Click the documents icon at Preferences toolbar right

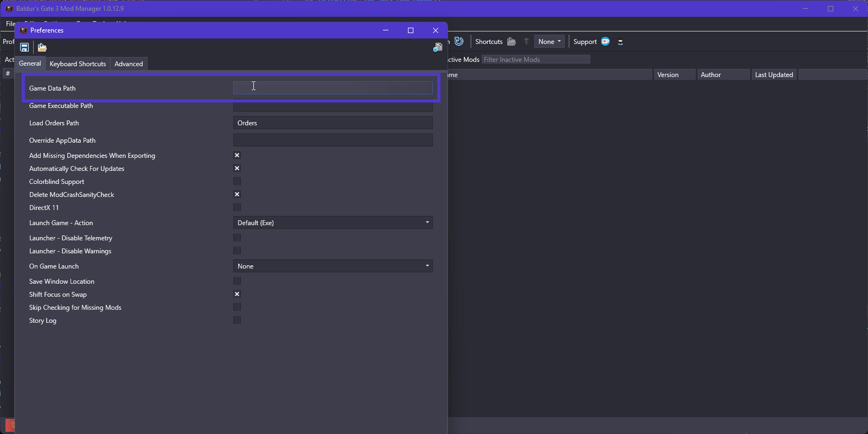[437, 47]
